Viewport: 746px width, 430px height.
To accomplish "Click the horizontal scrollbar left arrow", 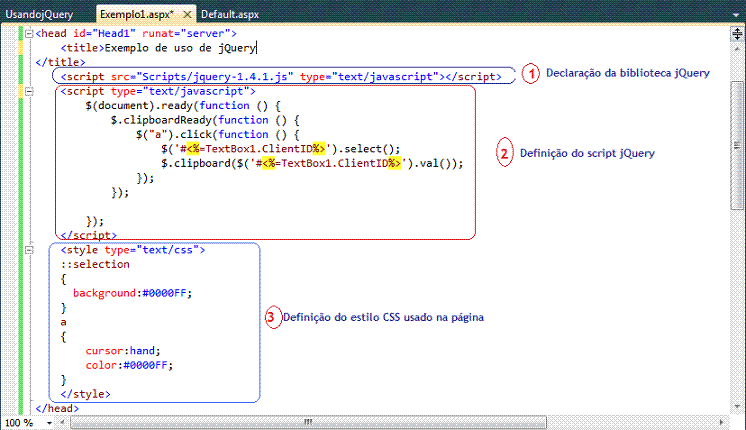I will pos(62,422).
